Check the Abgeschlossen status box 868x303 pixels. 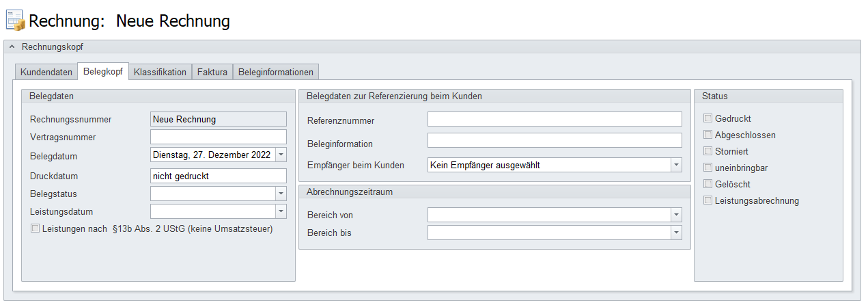pyautogui.click(x=708, y=135)
